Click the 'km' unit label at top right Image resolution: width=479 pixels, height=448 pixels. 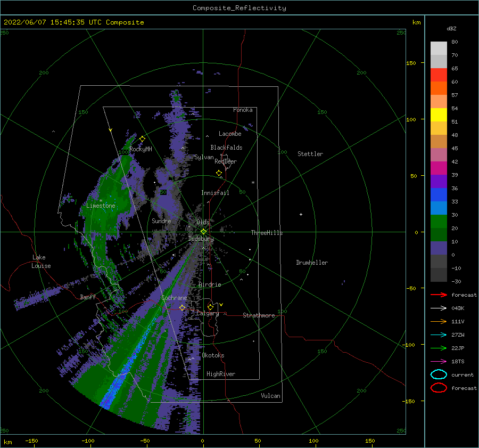pos(416,22)
